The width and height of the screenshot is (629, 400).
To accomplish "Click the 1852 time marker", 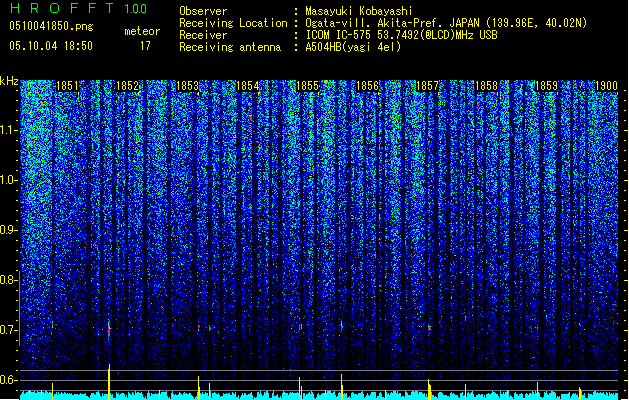I will pos(128,86).
